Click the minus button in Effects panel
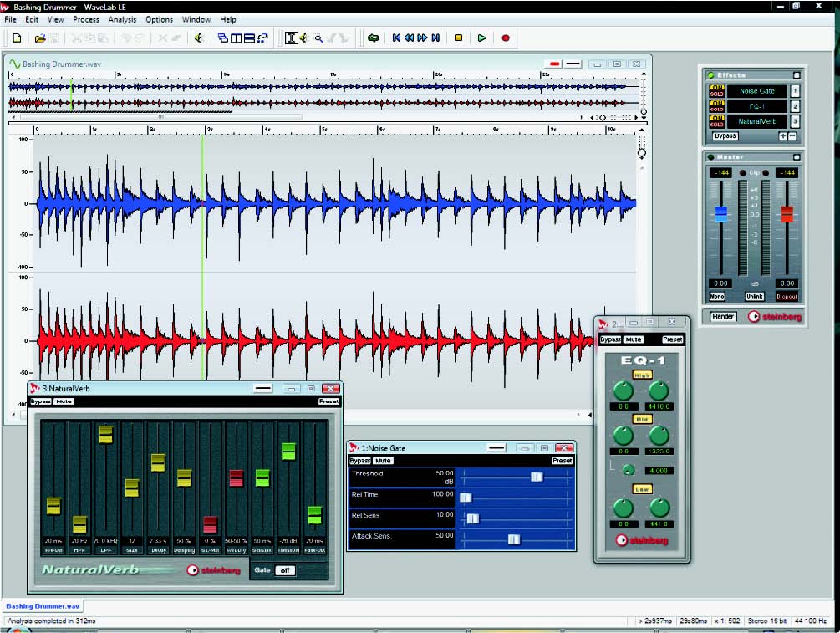This screenshot has height=633, width=840. tap(793, 136)
